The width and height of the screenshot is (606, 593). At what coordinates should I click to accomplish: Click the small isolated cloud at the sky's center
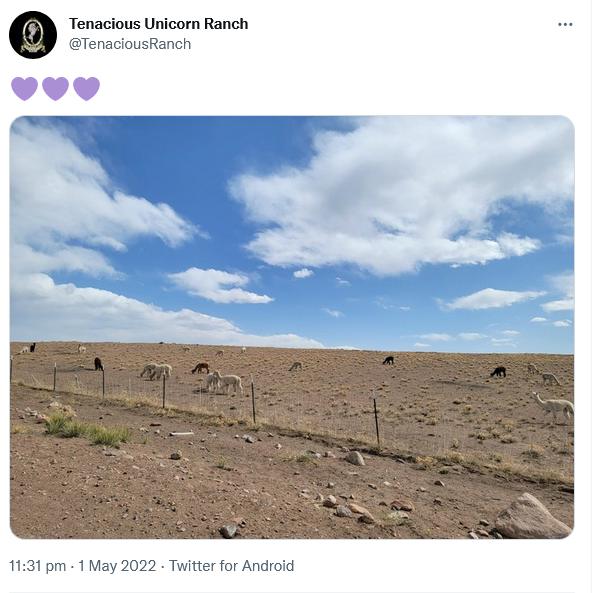(x=303, y=273)
